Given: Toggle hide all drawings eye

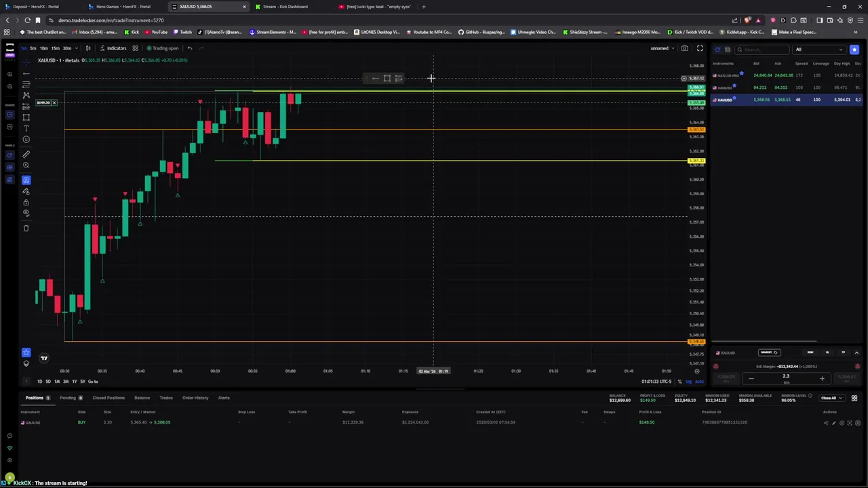Looking at the screenshot, I should [26, 213].
